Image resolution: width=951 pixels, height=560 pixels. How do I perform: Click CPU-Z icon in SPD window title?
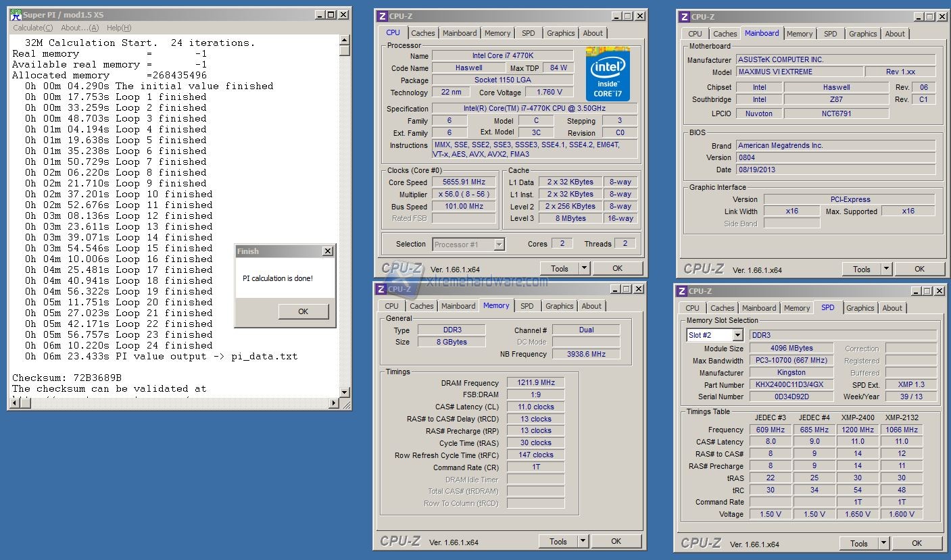pos(681,291)
